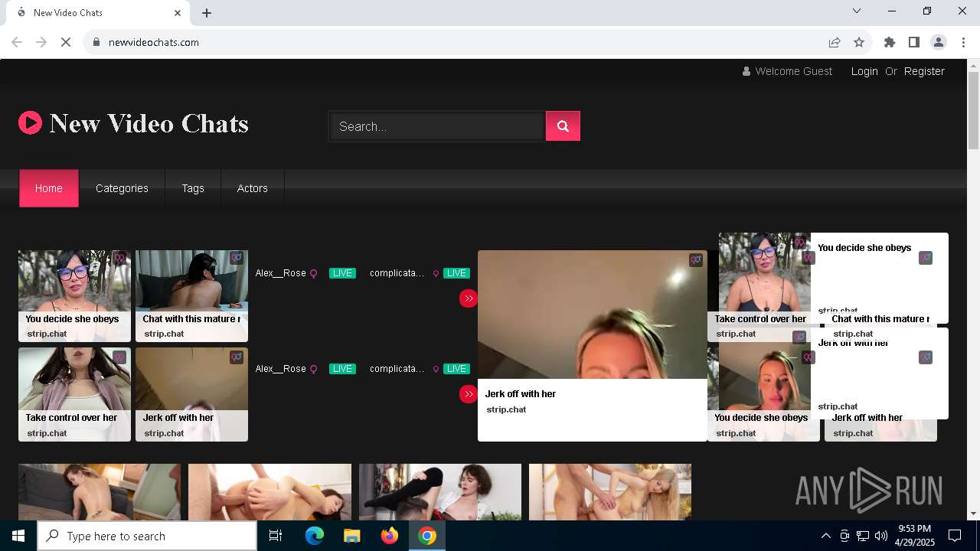
Task: Show hidden system tray icons
Action: click(x=826, y=536)
